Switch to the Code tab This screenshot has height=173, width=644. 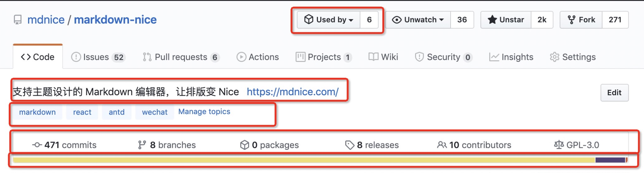[x=38, y=57]
